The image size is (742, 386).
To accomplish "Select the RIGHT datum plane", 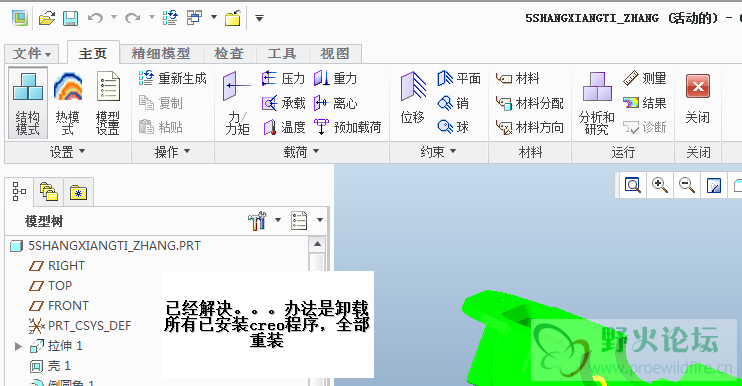I will point(57,266).
